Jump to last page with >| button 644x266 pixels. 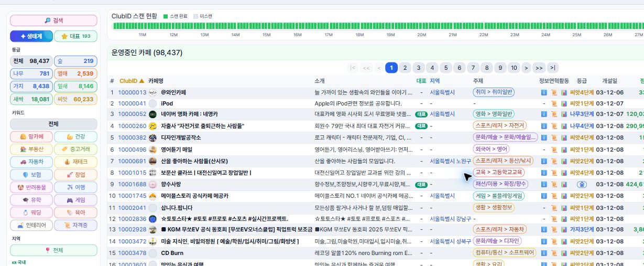pos(553,68)
